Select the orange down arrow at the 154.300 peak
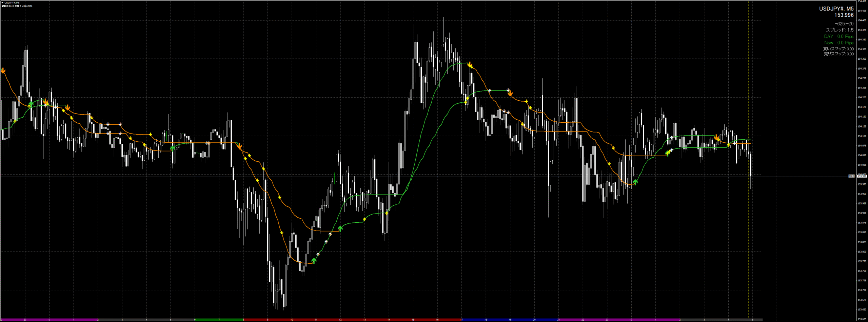This screenshot has width=868, height=322. coord(470,64)
